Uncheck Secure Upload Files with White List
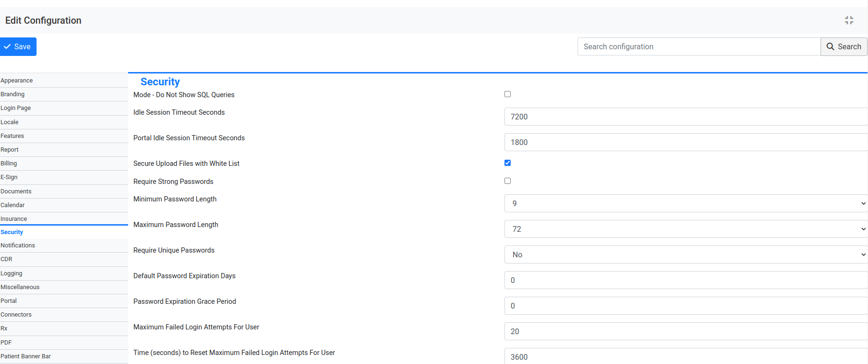Screen dimensions: 868x364 pos(507,163)
